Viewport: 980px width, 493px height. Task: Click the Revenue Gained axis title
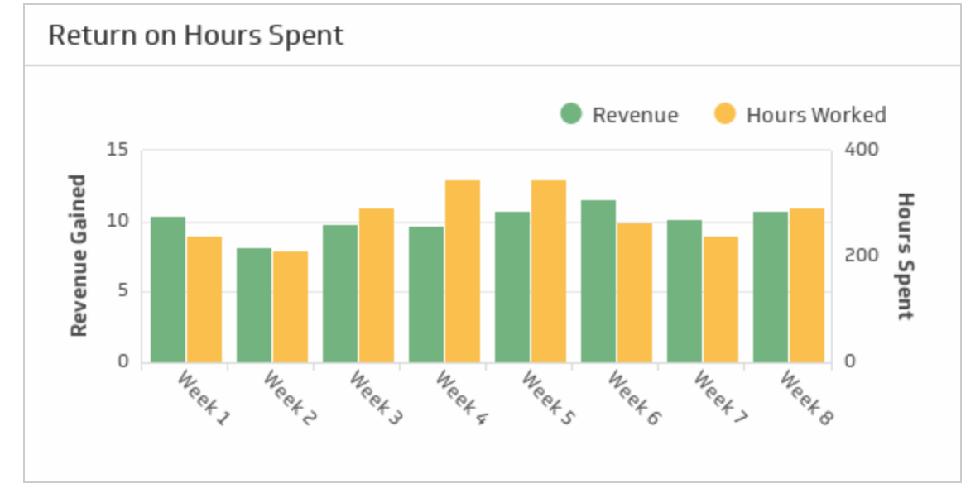click(x=79, y=256)
